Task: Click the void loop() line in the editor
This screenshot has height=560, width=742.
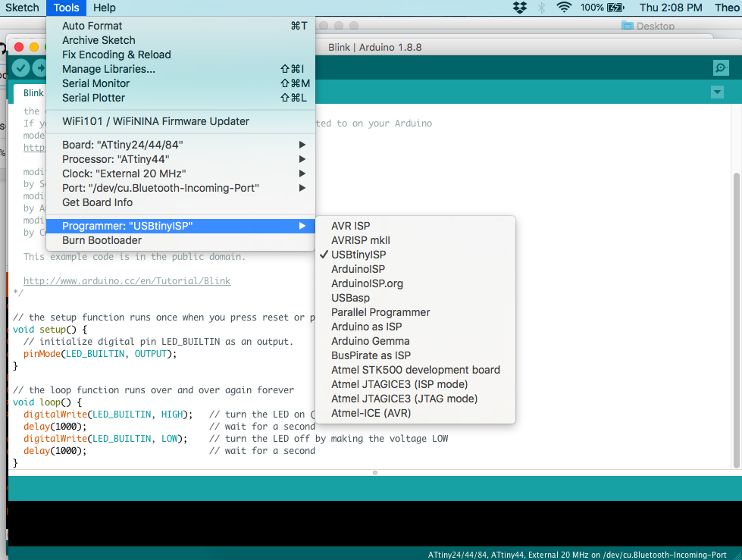Action: coord(47,402)
